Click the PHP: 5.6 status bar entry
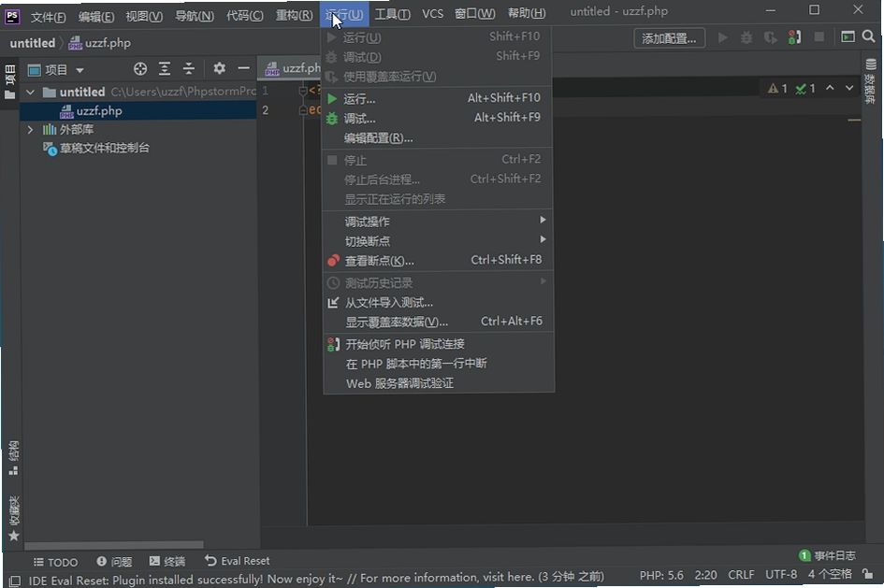Viewport: 884px width, 588px height. click(661, 575)
